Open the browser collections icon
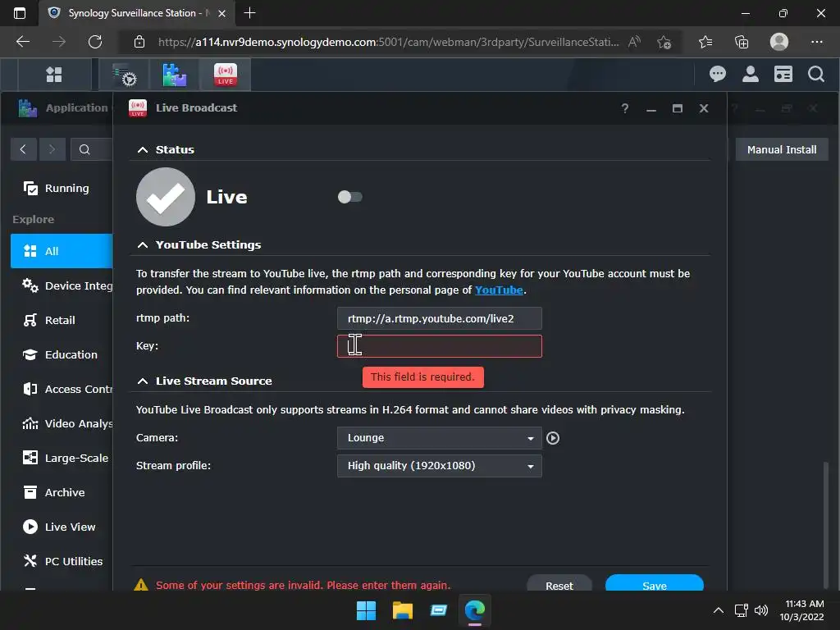The image size is (840, 630). click(x=742, y=42)
